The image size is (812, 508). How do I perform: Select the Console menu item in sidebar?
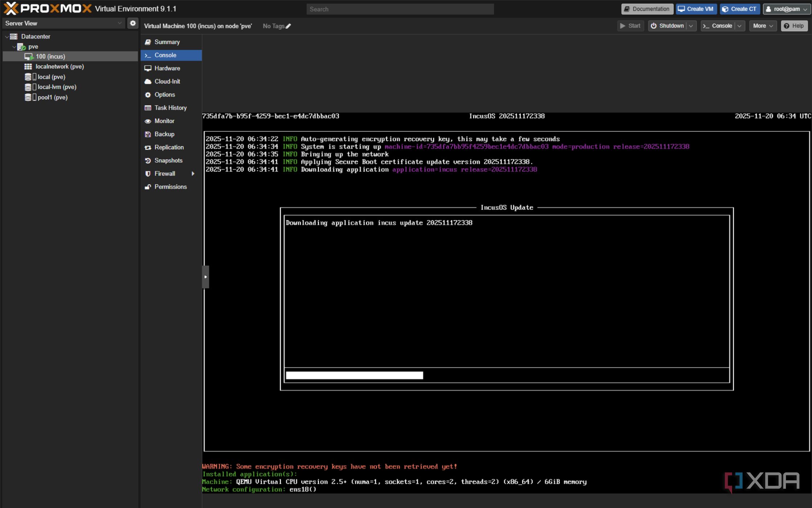click(x=171, y=55)
